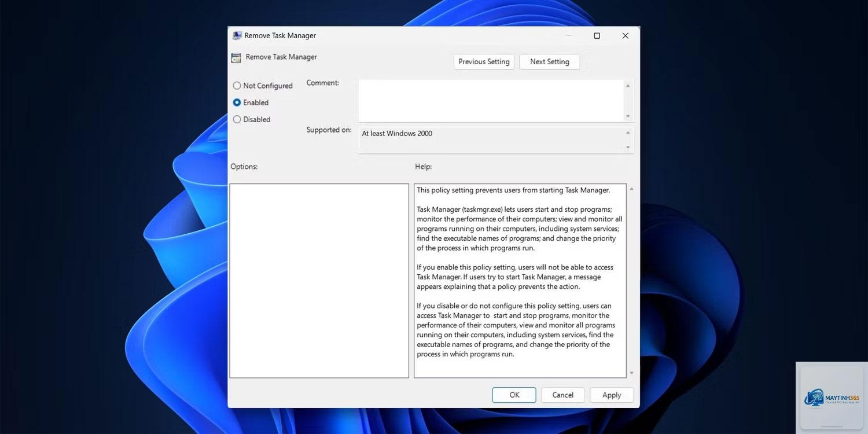Screen dimensions: 868x434
Task: Maximize the Remove Task Manager window
Action: 597,36
